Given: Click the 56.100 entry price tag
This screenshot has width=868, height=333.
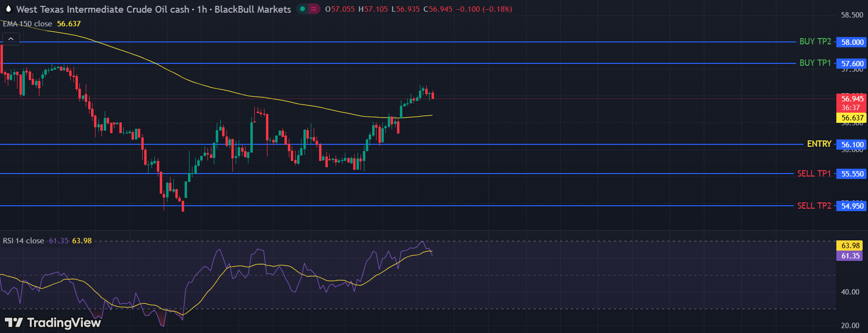Looking at the screenshot, I should (852, 145).
